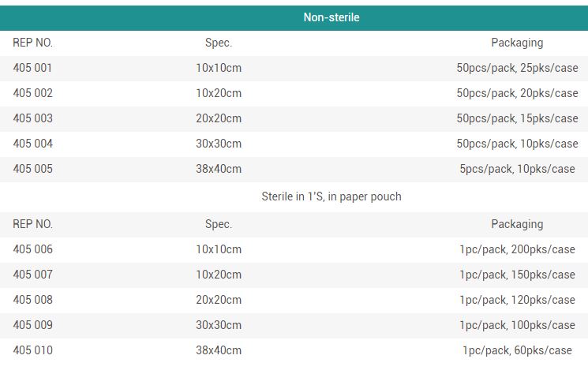Click first Packaging column header
The width and height of the screenshot is (588, 374).
coord(517,43)
